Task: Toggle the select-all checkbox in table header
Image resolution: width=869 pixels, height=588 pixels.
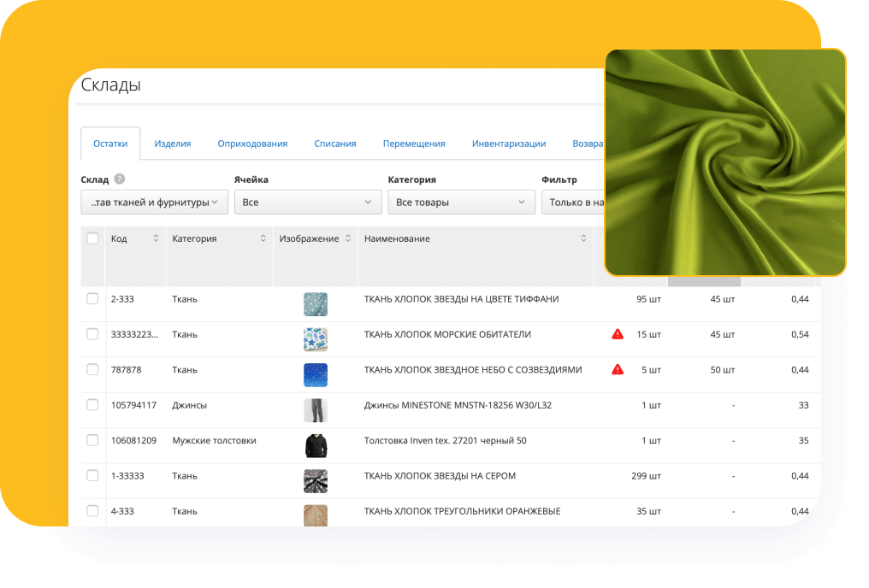Action: coord(92,238)
